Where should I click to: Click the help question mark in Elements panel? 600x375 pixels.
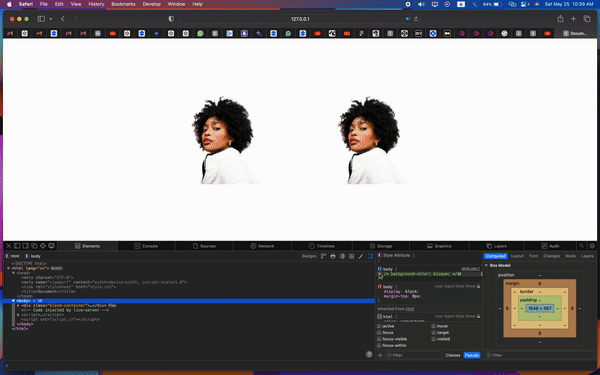(369, 354)
